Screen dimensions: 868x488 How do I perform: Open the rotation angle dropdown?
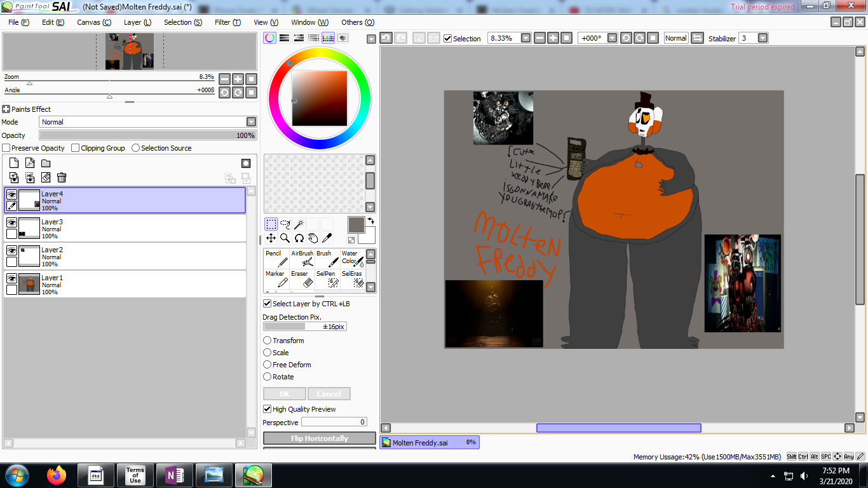(x=613, y=38)
